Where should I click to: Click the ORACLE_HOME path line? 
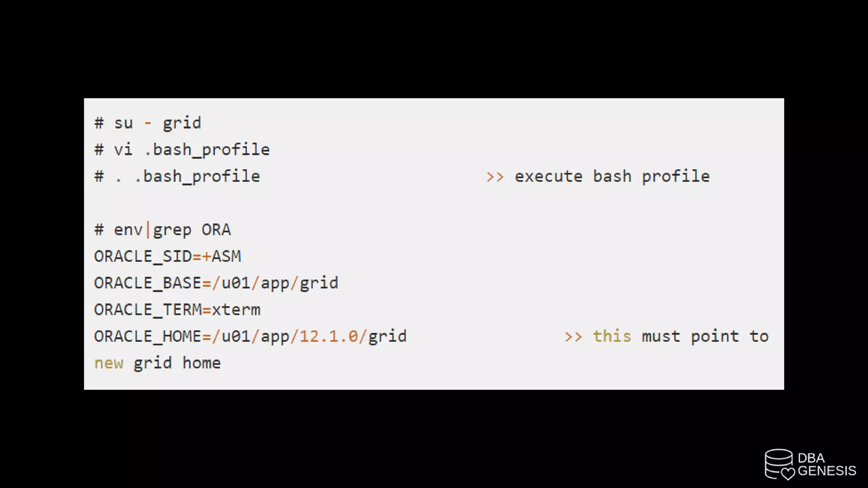250,336
